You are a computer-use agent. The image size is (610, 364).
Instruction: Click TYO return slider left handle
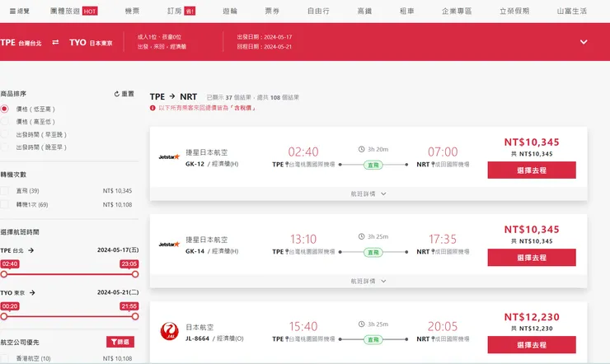pyautogui.click(x=4, y=316)
